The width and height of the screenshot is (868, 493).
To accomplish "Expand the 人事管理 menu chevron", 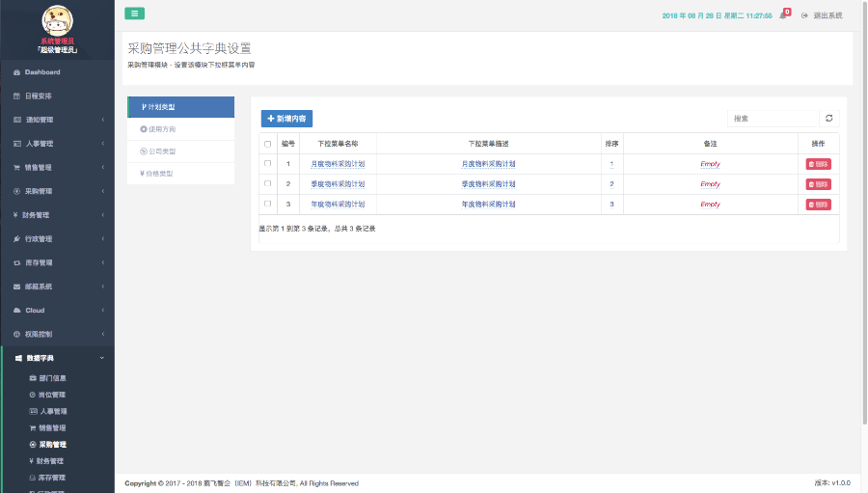I will click(x=103, y=144).
